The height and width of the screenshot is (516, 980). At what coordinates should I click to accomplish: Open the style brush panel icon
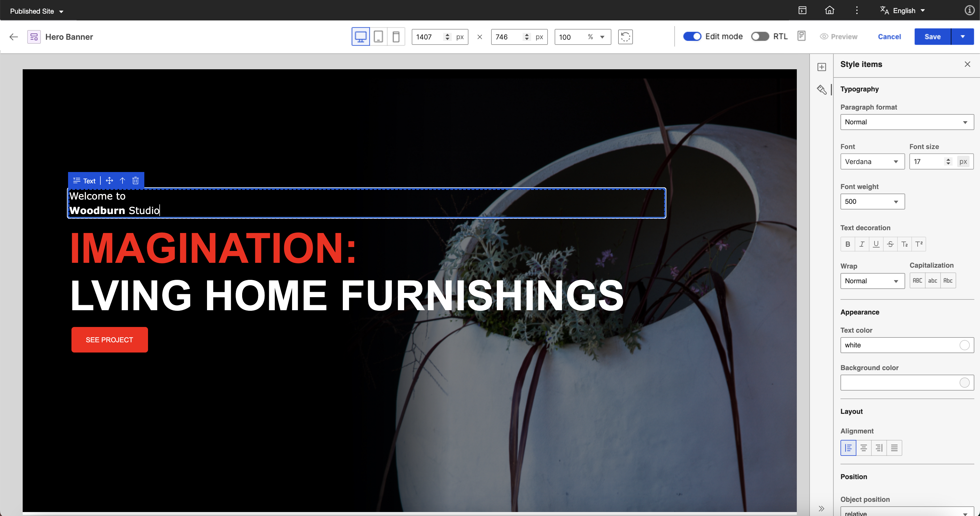point(822,89)
